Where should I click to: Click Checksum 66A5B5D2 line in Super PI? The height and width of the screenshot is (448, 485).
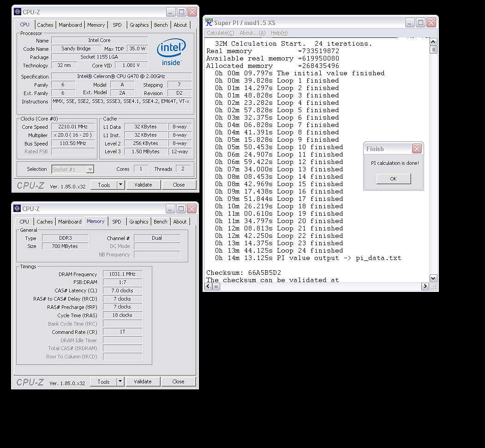(244, 273)
